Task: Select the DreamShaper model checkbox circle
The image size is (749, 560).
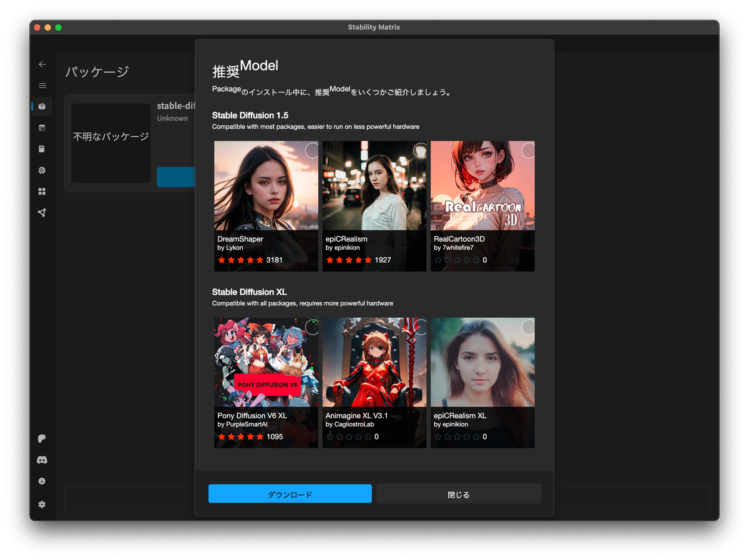Action: [311, 150]
